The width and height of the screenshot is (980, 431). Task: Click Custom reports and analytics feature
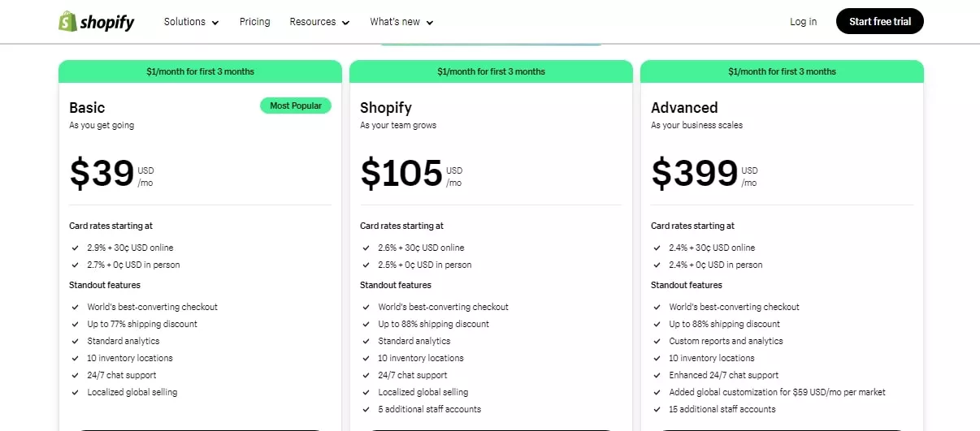726,341
